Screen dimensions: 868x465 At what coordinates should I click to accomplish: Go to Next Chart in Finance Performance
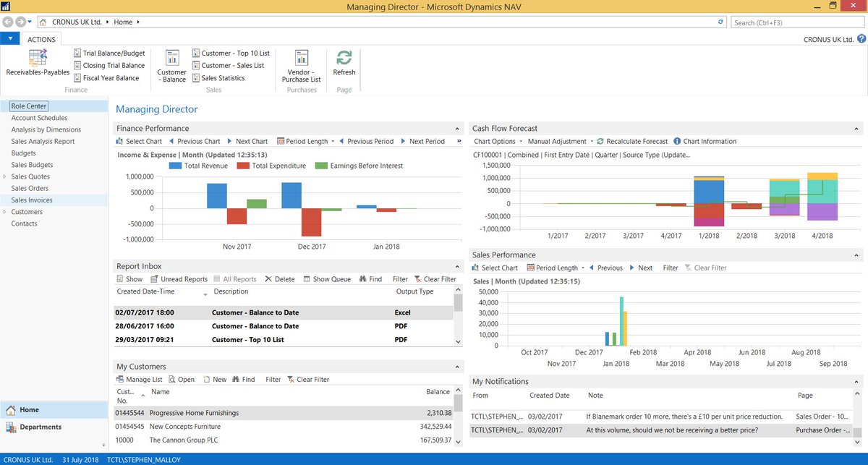(247, 141)
